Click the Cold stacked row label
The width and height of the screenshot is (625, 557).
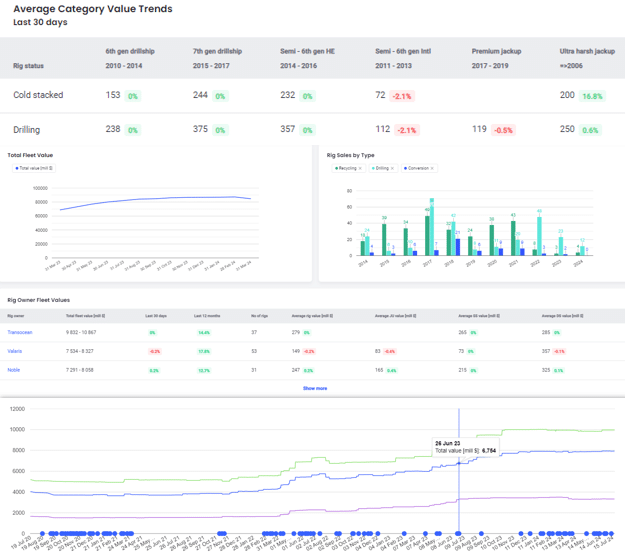point(38,95)
